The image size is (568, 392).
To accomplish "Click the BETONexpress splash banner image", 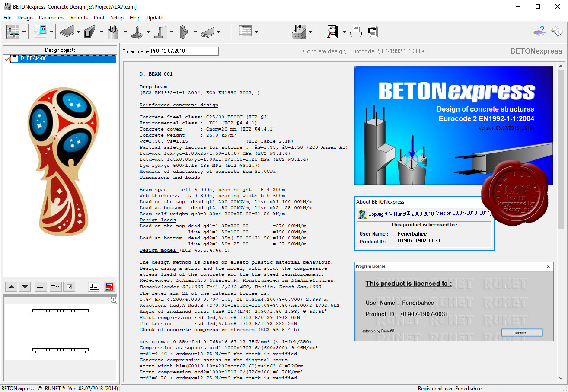I will point(454,125).
